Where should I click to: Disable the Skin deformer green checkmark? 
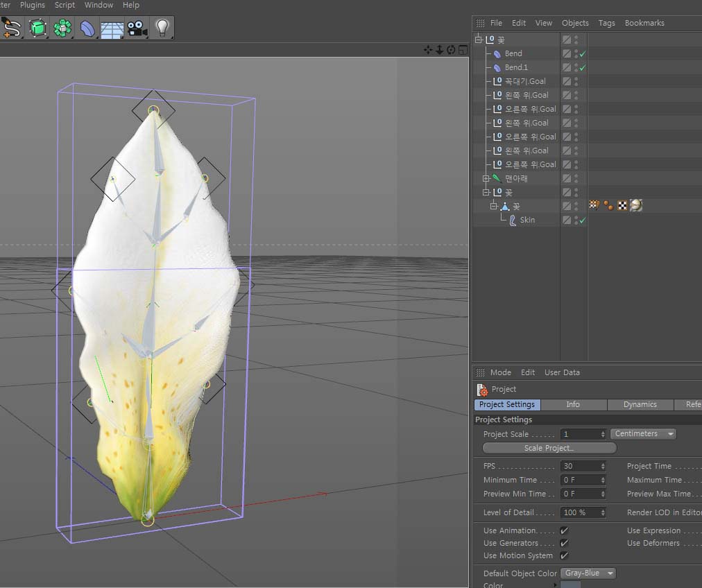click(x=583, y=220)
